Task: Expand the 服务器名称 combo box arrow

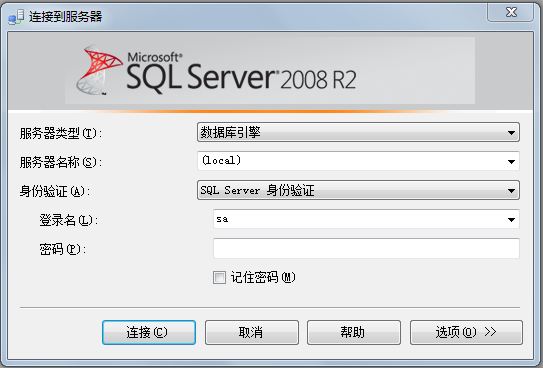Action: [x=511, y=161]
